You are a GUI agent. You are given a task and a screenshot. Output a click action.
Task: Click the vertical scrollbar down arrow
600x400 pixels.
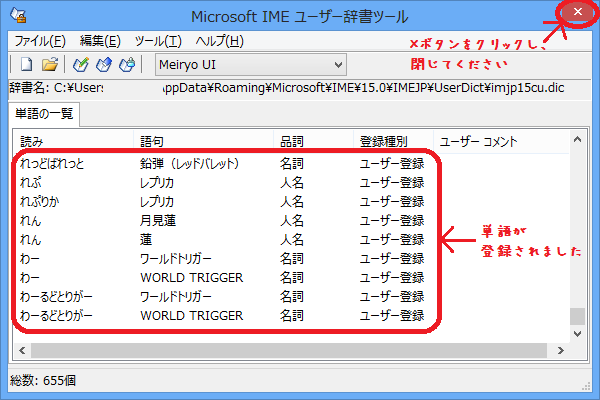tap(577, 334)
